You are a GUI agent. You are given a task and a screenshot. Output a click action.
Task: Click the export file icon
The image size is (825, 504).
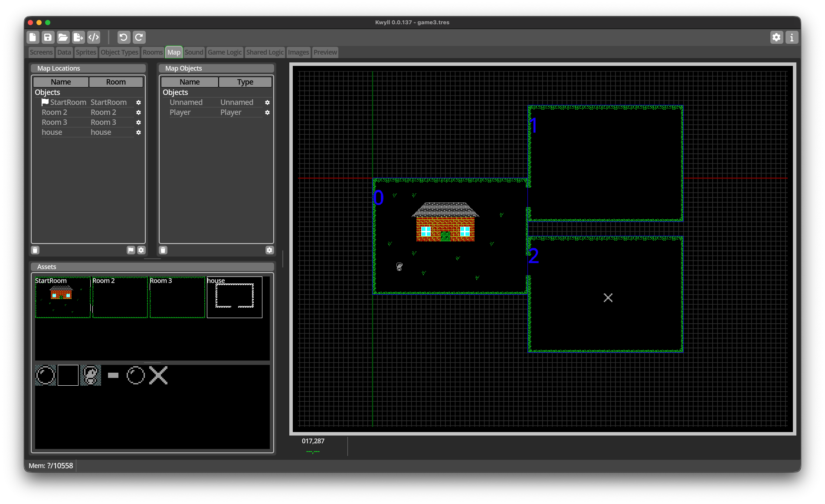(78, 37)
